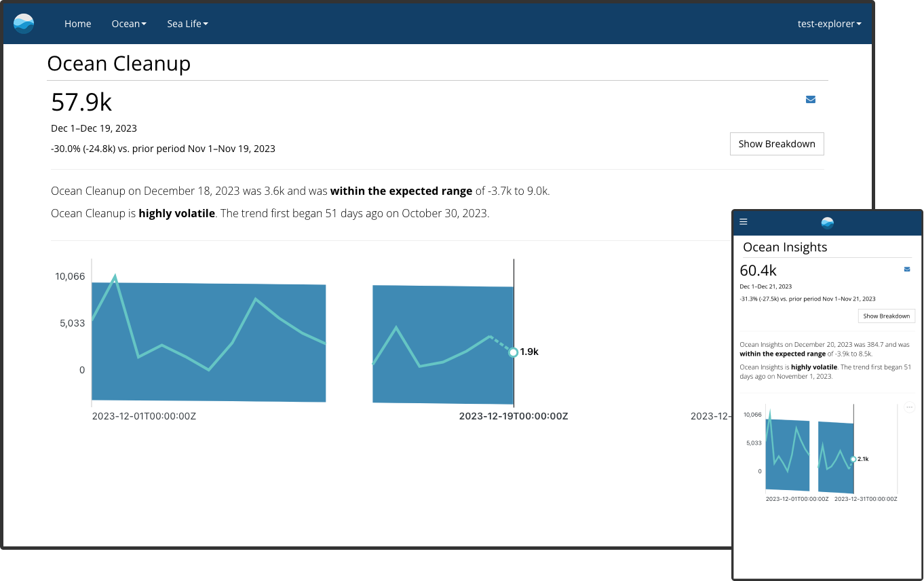
Task: Expand the Sea Life dropdown menu
Action: [x=187, y=24]
